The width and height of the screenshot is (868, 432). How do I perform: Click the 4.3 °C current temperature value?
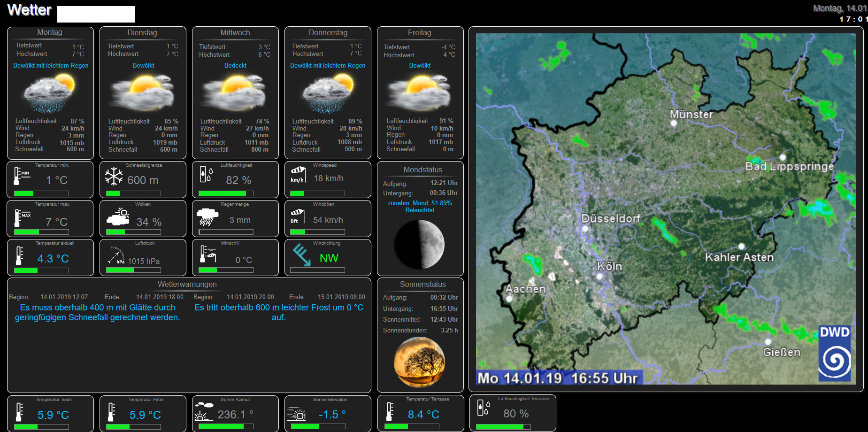coord(53,259)
